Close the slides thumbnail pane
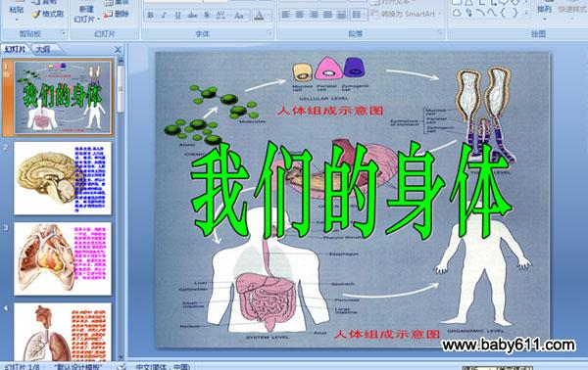The image size is (588, 370). [x=119, y=49]
